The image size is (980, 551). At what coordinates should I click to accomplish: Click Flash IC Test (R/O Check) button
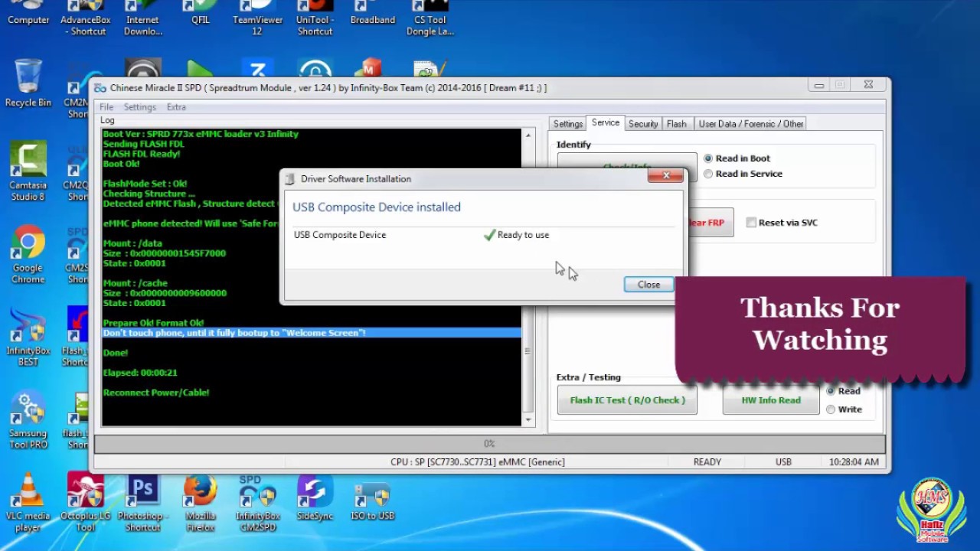627,400
